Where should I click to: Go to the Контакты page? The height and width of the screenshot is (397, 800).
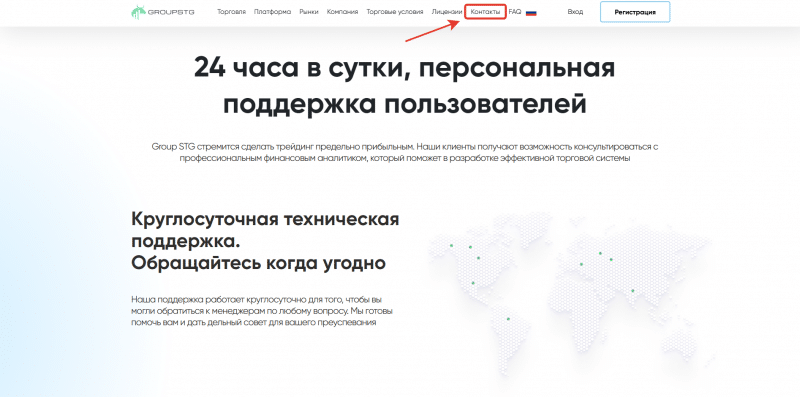point(485,12)
